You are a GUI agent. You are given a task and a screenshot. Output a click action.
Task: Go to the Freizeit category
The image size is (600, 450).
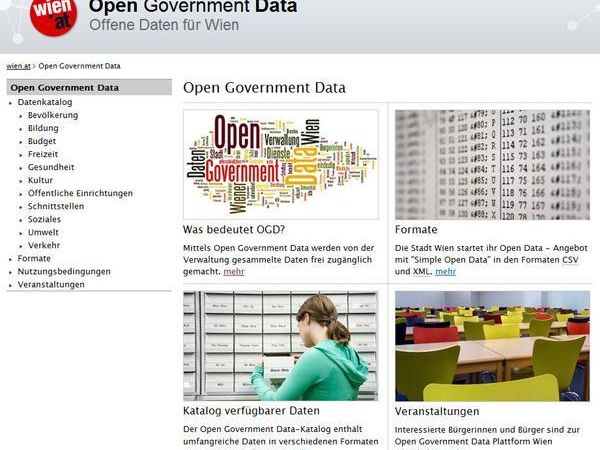pyautogui.click(x=43, y=154)
